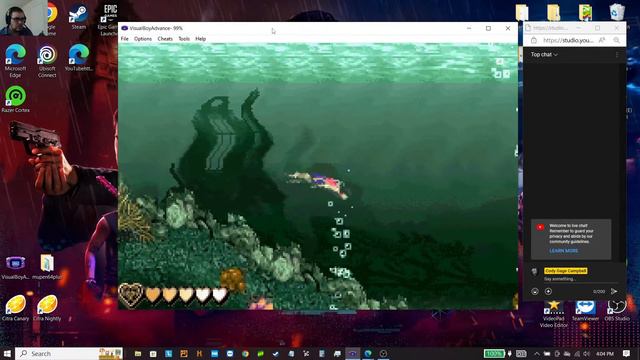
Task: Open the YouTube Edge shortcut icon
Action: click(x=79, y=58)
